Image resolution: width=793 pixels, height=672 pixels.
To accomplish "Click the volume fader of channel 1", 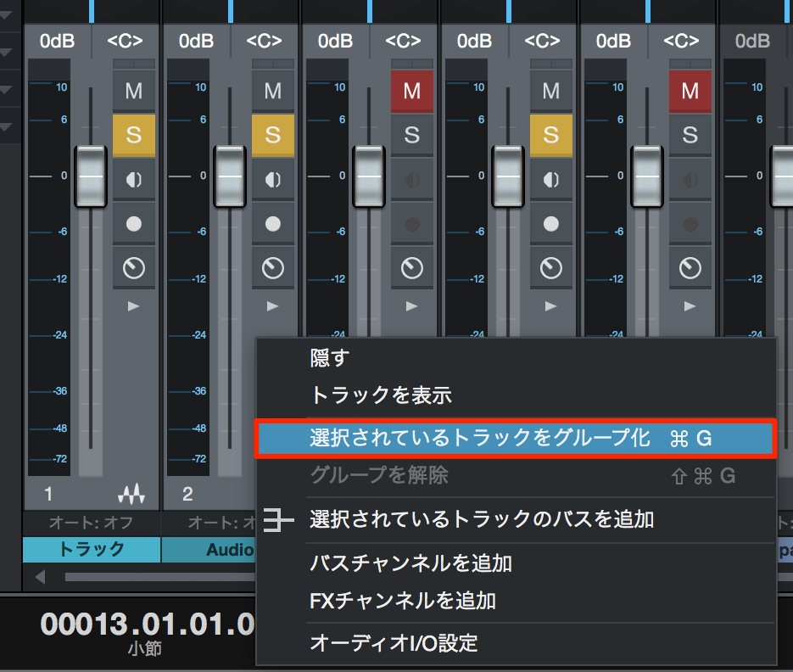I will click(x=91, y=176).
